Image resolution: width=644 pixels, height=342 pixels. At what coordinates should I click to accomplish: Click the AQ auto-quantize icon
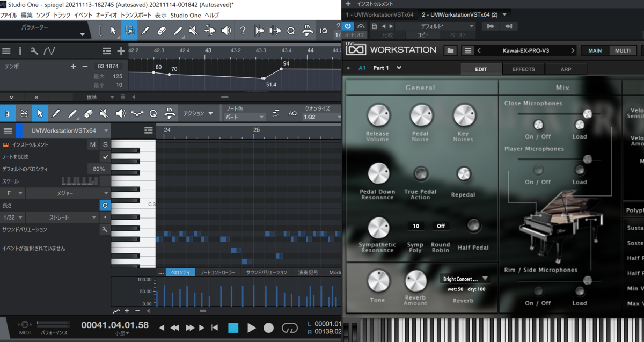[292, 113]
